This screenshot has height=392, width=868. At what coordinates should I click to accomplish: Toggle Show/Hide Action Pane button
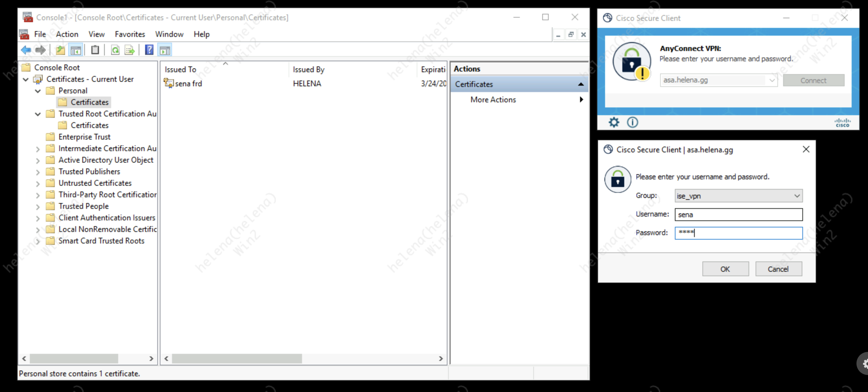point(165,50)
